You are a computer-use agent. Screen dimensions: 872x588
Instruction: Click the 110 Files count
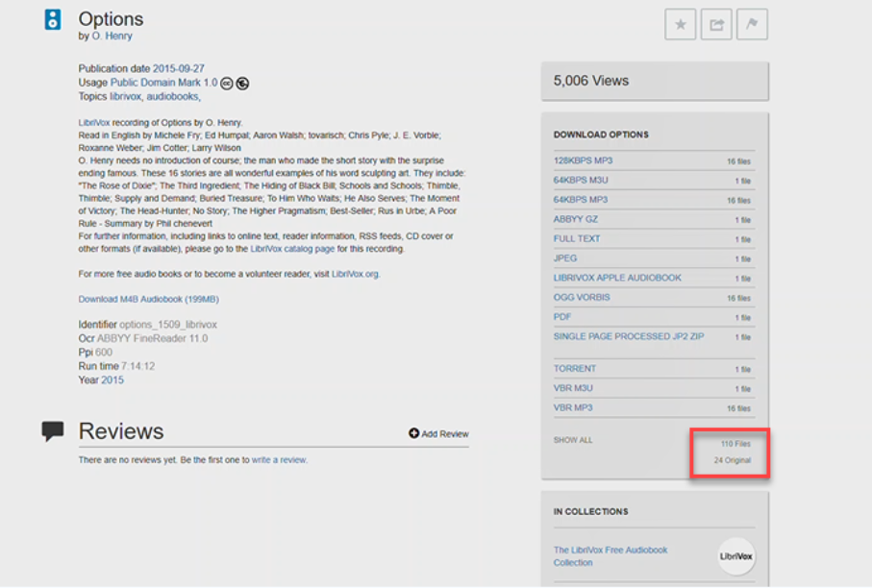pyautogui.click(x=735, y=444)
